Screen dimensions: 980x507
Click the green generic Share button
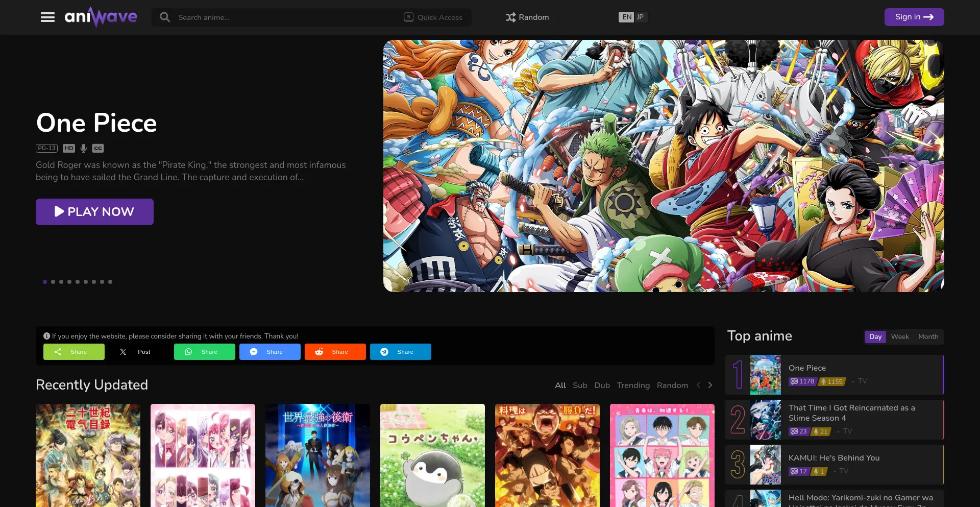coord(74,352)
